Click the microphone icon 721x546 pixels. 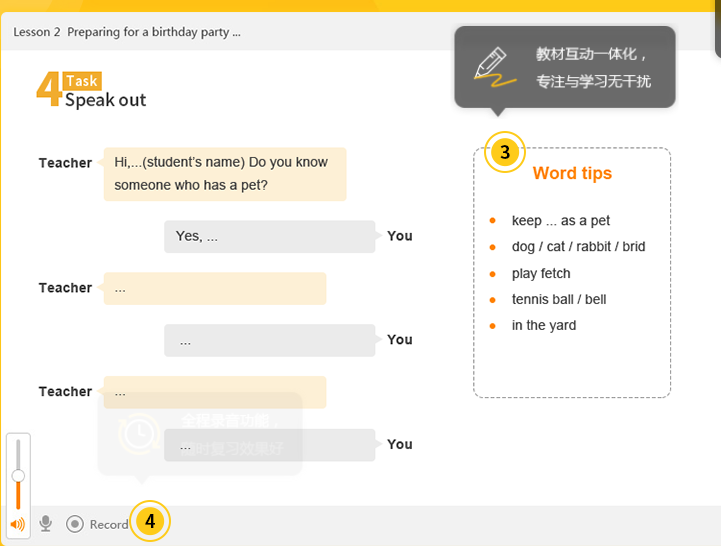point(46,523)
